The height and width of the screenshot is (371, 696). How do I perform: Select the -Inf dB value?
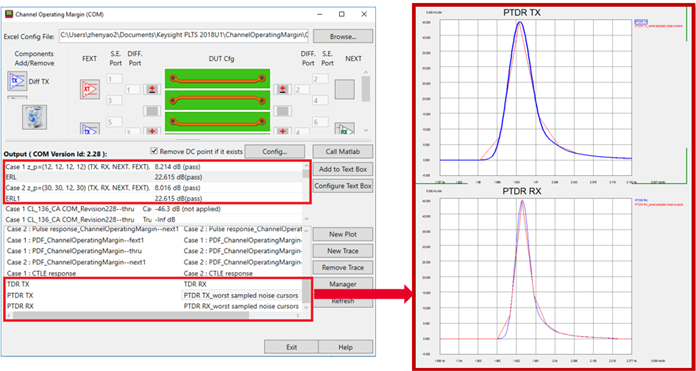coord(165,219)
